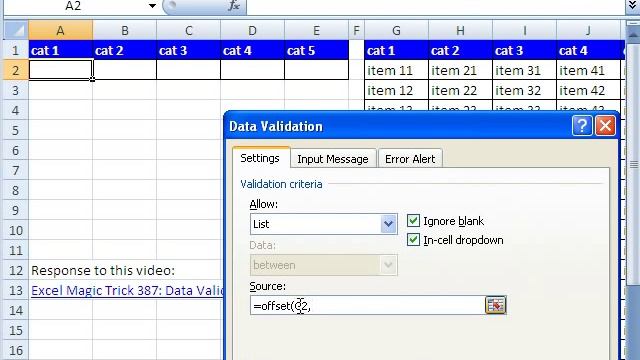Click in the Source formula input field
This screenshot has height=360, width=640.
pyautogui.click(x=367, y=305)
